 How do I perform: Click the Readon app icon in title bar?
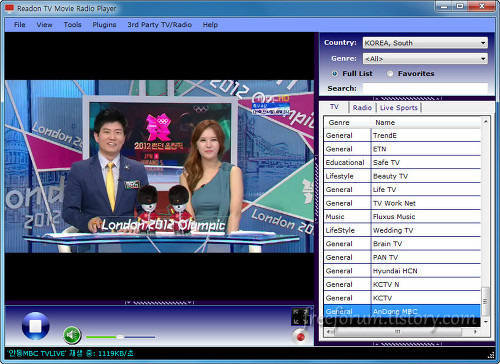pos(9,9)
